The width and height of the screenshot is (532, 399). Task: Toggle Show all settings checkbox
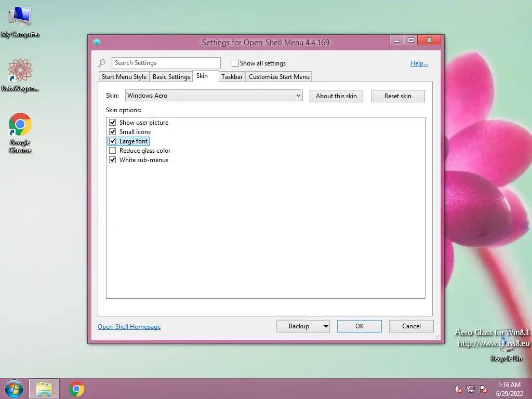235,63
